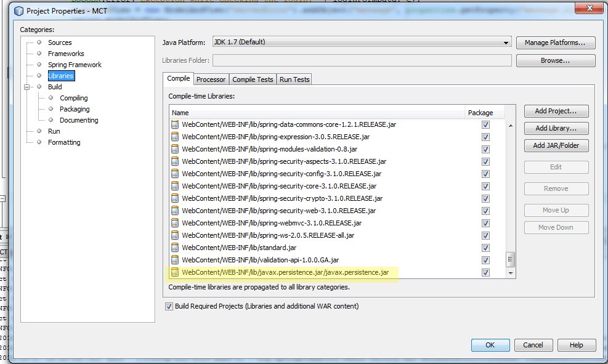This screenshot has width=608, height=364.
Task: Select Documenting under Build
Action: 79,120
